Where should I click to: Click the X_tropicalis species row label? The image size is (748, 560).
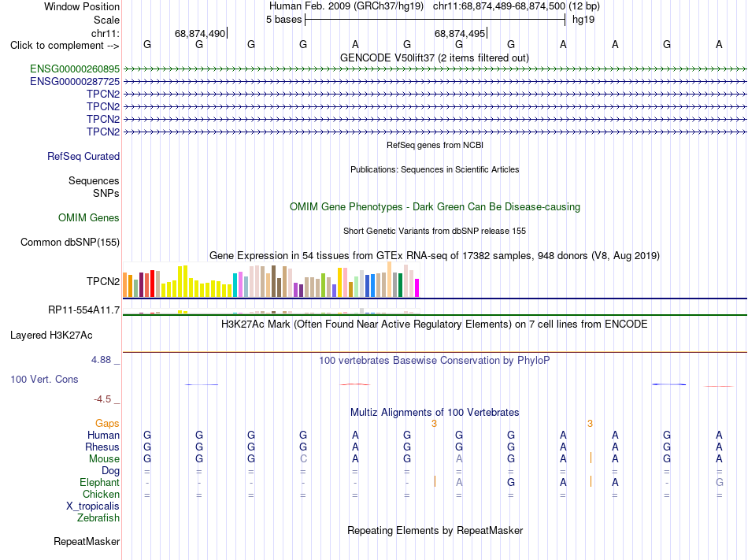pyautogui.click(x=93, y=506)
